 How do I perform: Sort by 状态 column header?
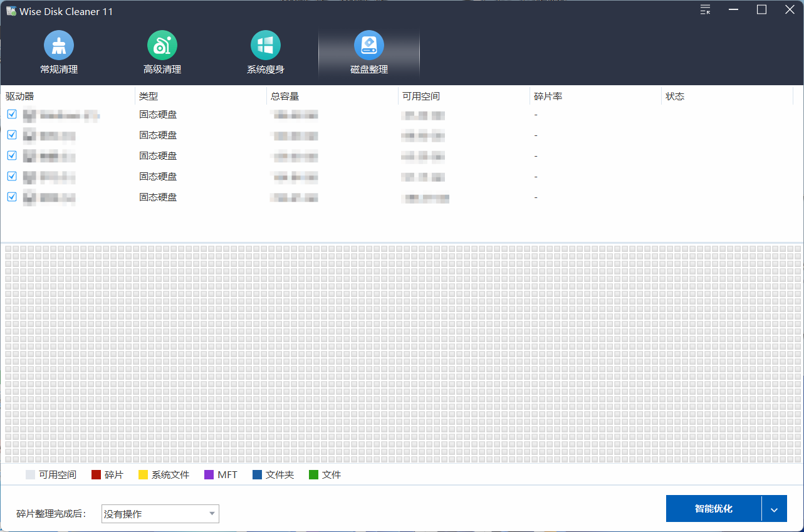[675, 96]
